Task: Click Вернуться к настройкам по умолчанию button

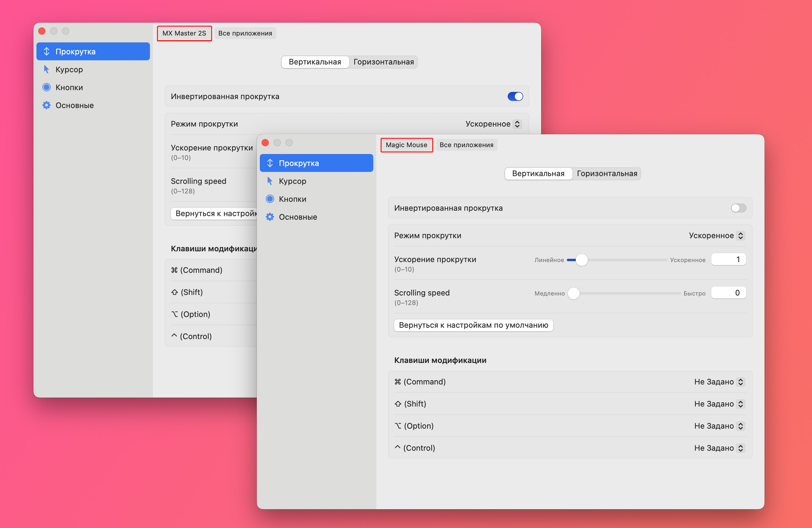Action: [473, 325]
